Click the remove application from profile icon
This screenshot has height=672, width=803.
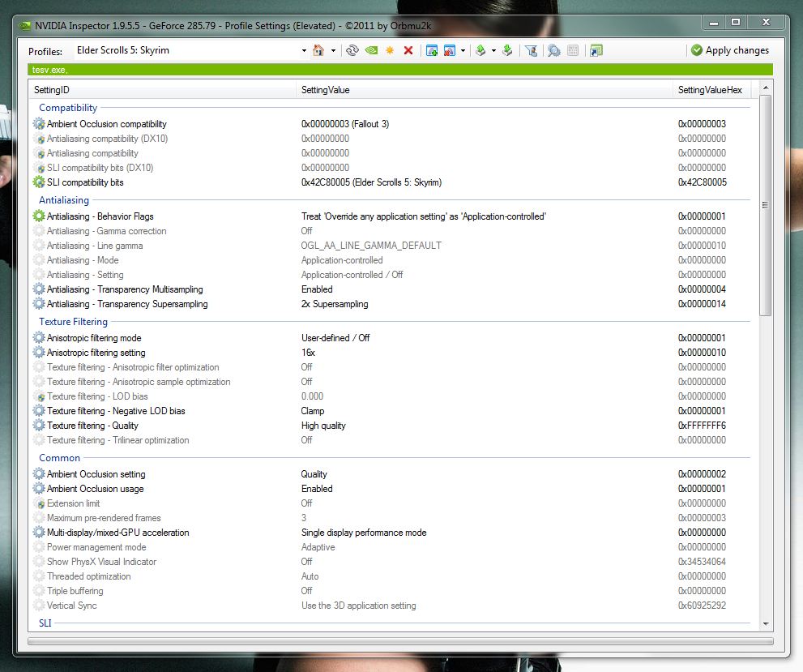(x=450, y=50)
